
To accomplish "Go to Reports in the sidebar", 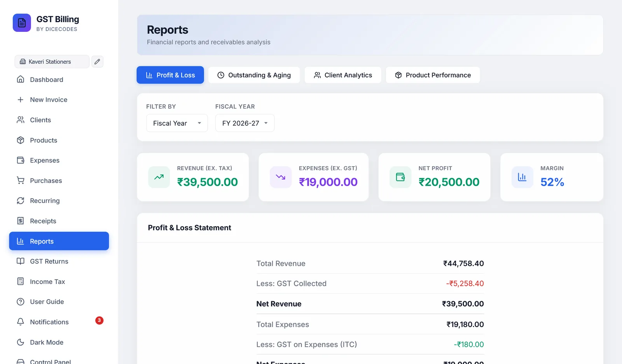I will tap(59, 241).
